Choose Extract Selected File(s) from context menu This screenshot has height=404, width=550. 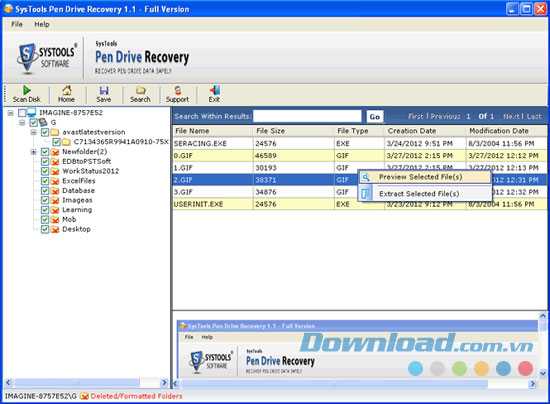pyautogui.click(x=425, y=194)
